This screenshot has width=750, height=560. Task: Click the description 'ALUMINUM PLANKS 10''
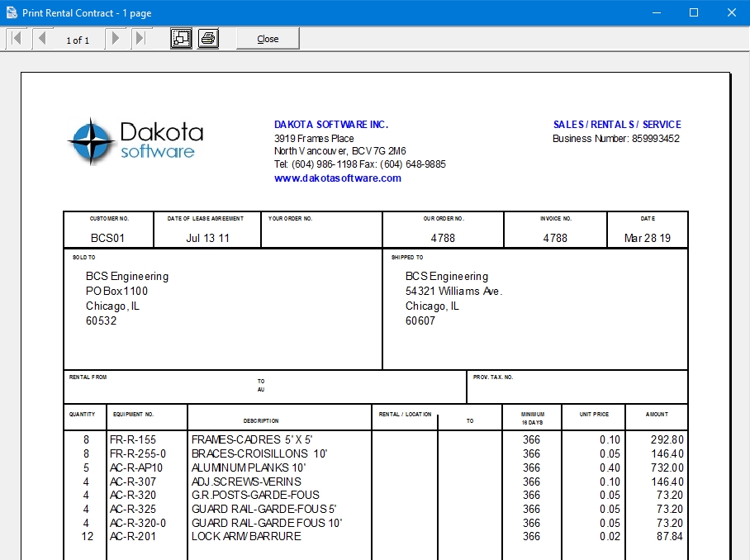249,467
